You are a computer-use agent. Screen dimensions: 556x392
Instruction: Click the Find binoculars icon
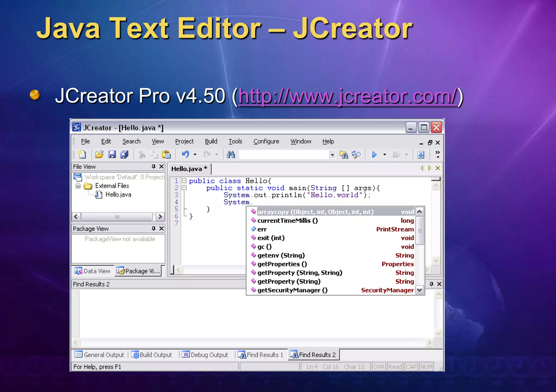[x=231, y=155]
